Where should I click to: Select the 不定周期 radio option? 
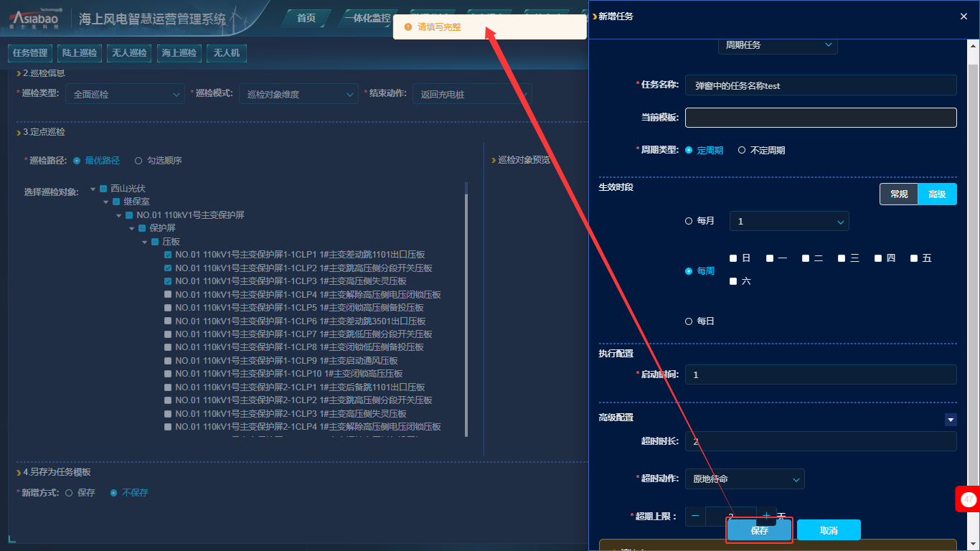[x=742, y=151]
